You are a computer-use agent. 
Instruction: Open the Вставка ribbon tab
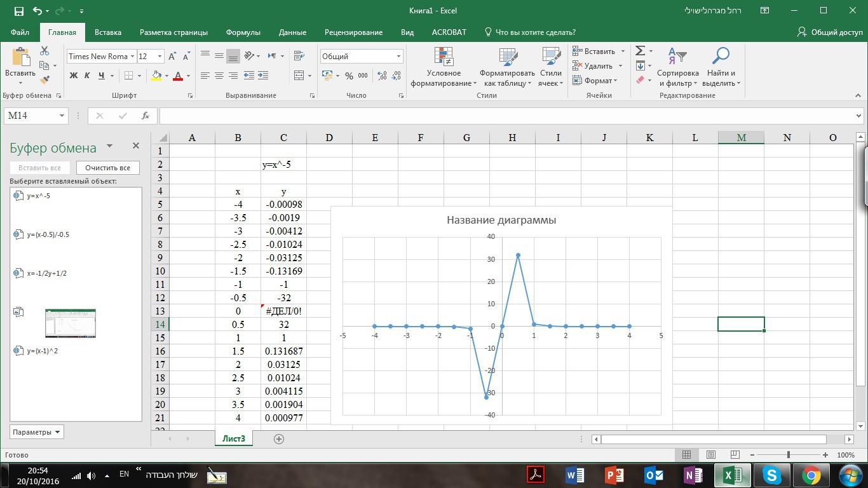(x=108, y=32)
